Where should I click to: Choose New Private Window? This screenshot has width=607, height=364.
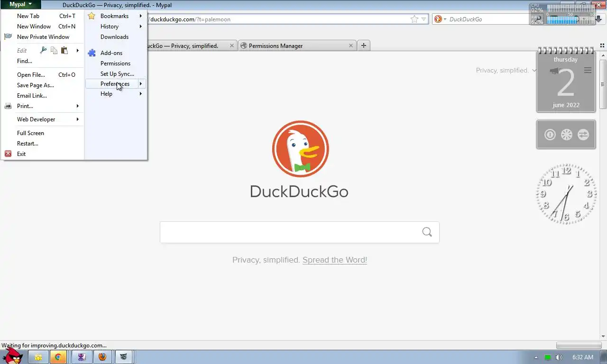pos(43,37)
